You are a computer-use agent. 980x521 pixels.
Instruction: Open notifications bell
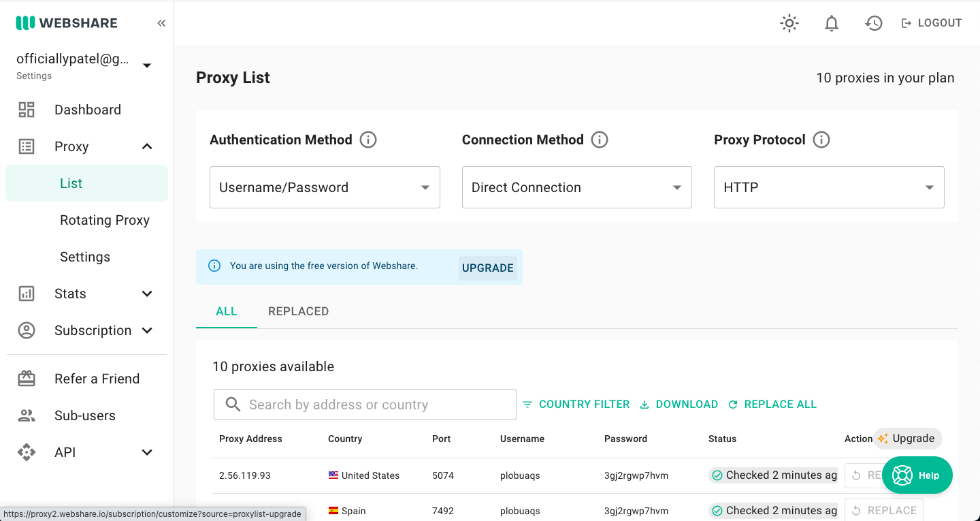832,23
